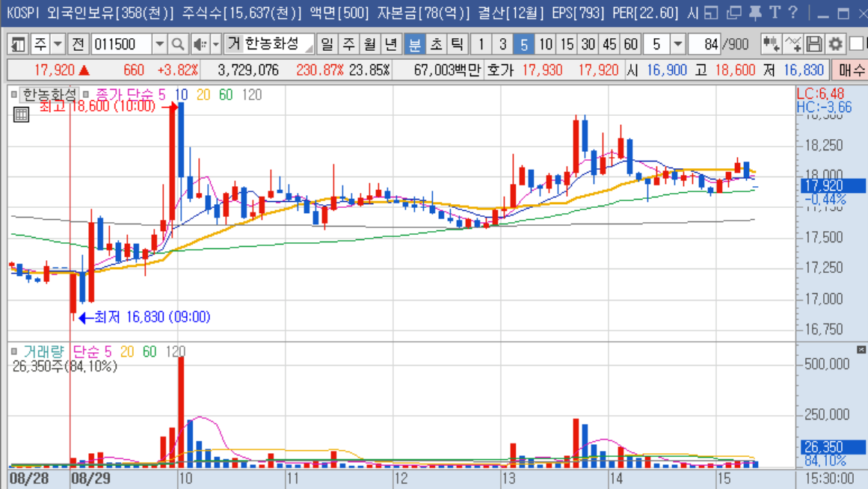
Task: Set 45-minute interval button
Action: coord(609,44)
